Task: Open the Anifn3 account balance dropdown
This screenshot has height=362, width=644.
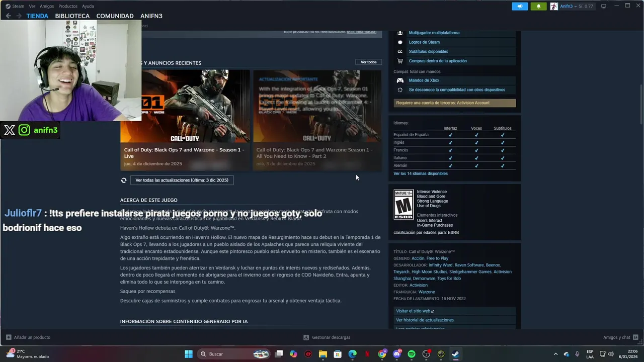Action: point(577,6)
